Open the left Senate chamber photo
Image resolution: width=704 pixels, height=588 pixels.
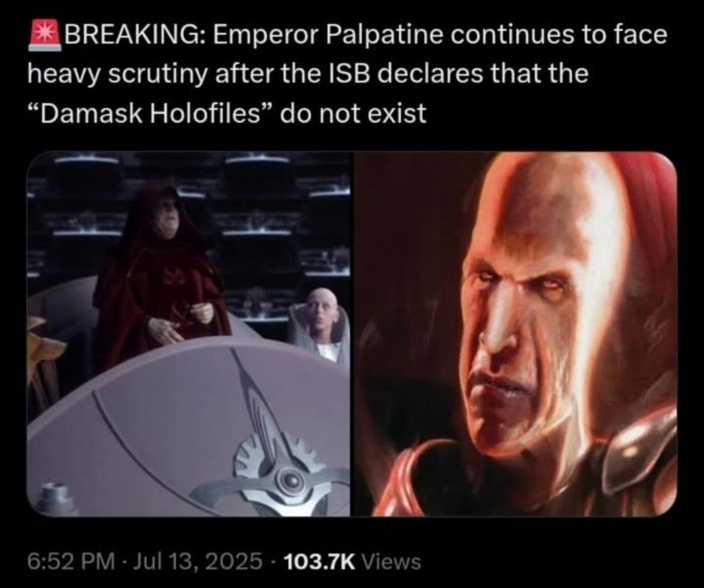point(189,335)
